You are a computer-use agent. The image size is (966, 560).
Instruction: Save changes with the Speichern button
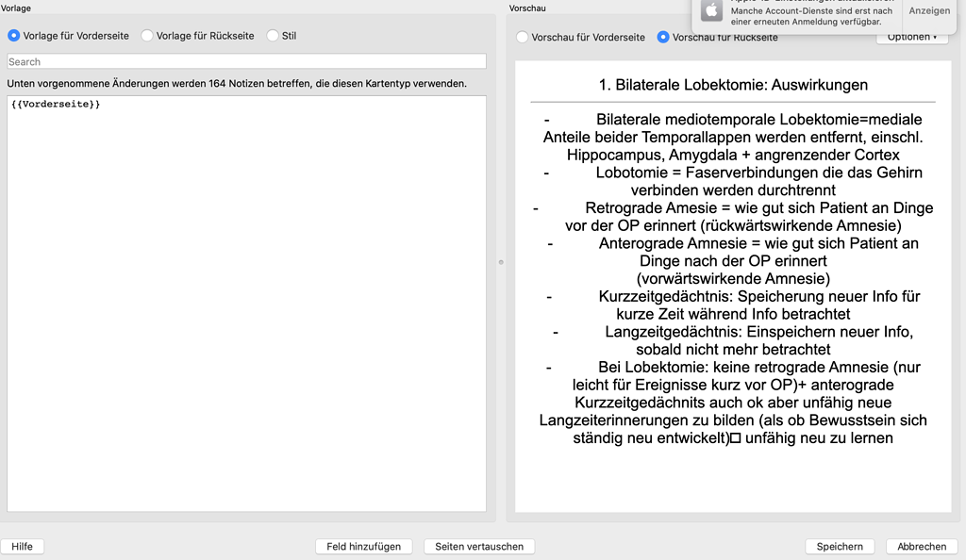(839, 546)
